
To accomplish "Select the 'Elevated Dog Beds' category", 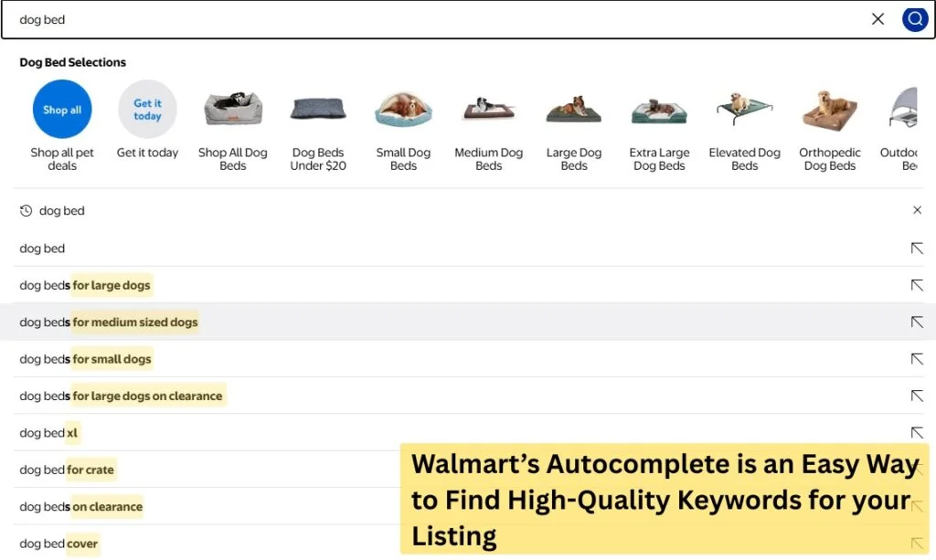I will click(x=744, y=109).
